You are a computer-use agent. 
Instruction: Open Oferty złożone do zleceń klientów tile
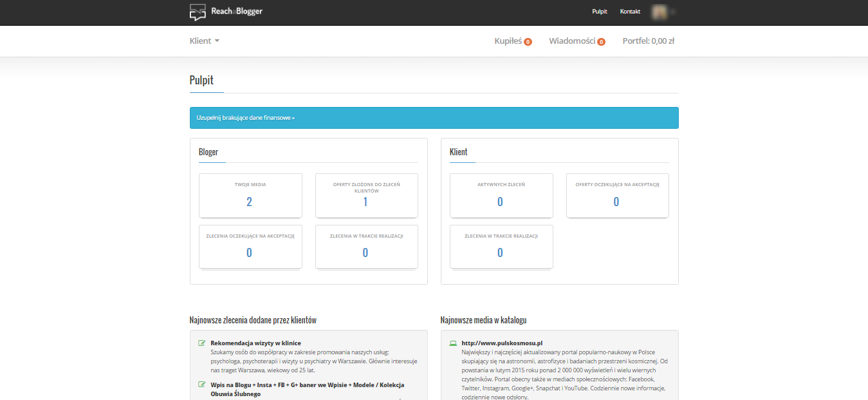pos(366,195)
